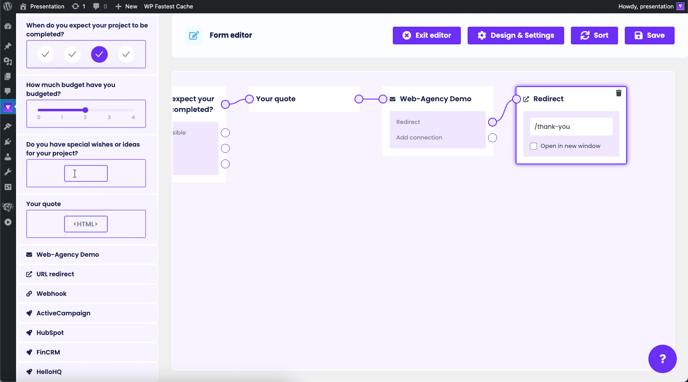Open Tools via the wrench sidebar icon
The image size is (688, 382).
pos(7,172)
